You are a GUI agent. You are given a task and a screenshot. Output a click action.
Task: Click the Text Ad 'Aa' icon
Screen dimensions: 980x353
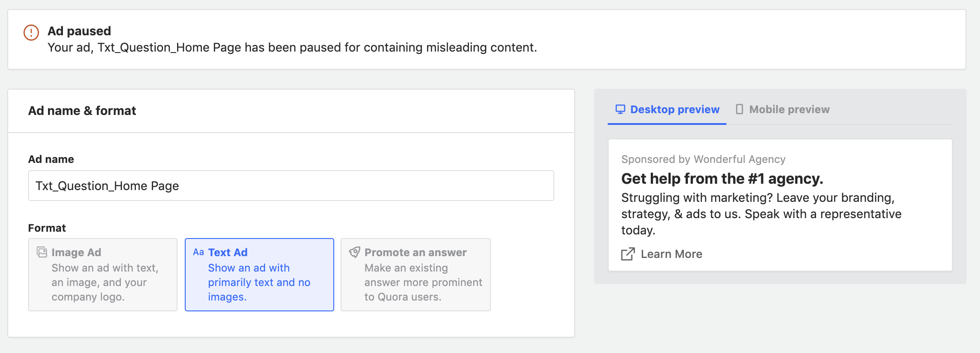pos(198,252)
